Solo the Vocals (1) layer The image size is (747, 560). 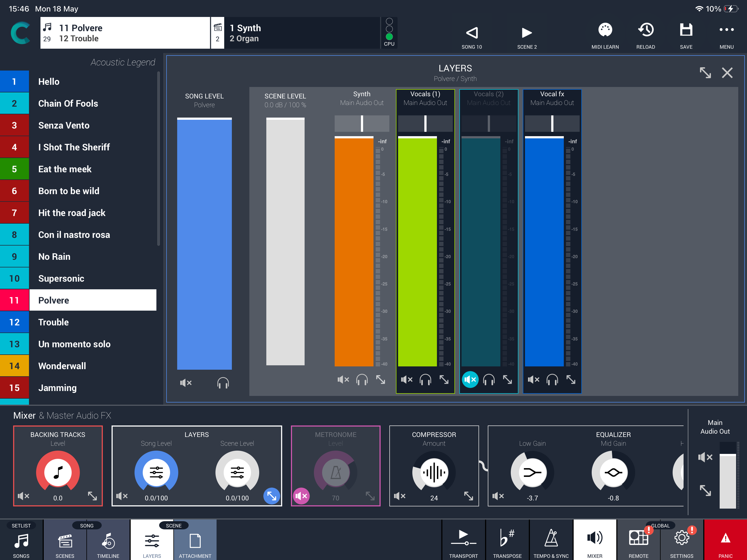pos(425,380)
